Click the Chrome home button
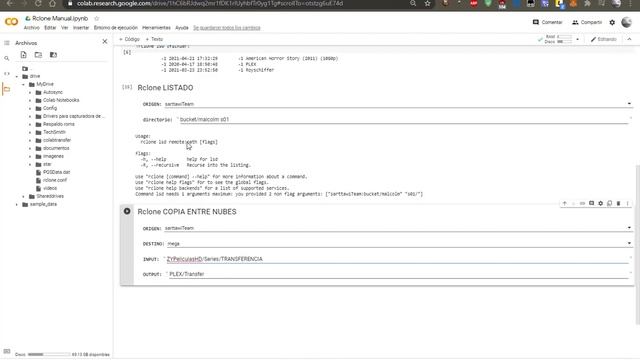Image resolution: width=640 pixels, height=360 pixels. [x=52, y=4]
